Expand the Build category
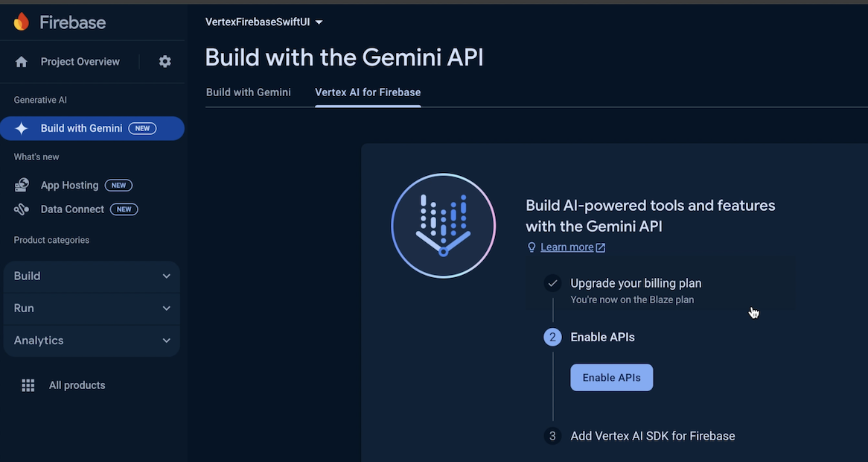The height and width of the screenshot is (462, 868). pyautogui.click(x=92, y=276)
